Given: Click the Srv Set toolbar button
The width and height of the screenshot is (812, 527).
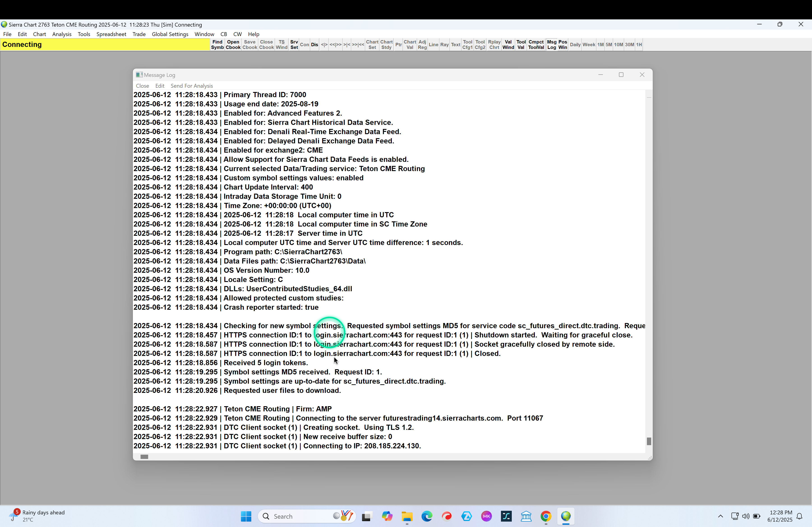Looking at the screenshot, I should pos(294,45).
